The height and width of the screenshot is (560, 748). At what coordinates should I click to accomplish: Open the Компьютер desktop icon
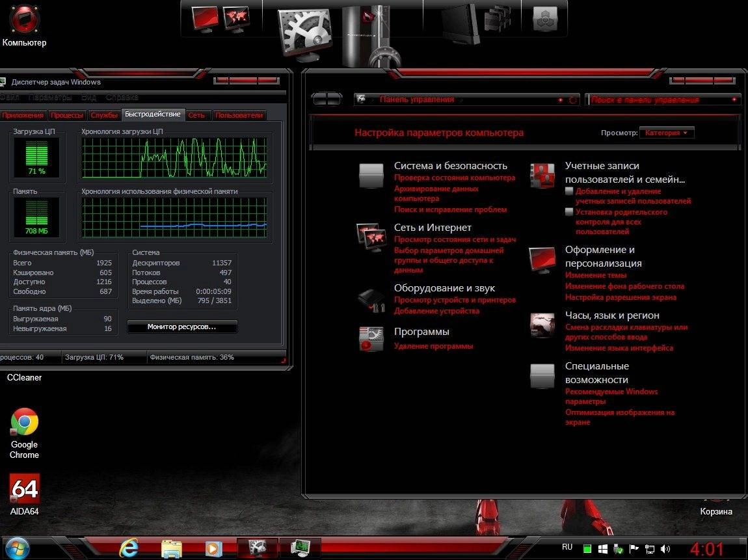[24, 25]
